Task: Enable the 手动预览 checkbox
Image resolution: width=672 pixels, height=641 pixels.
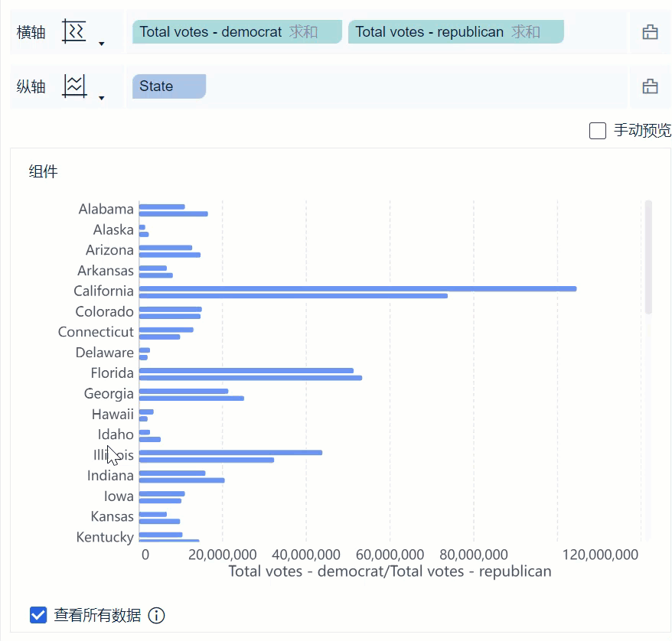Action: (x=598, y=130)
